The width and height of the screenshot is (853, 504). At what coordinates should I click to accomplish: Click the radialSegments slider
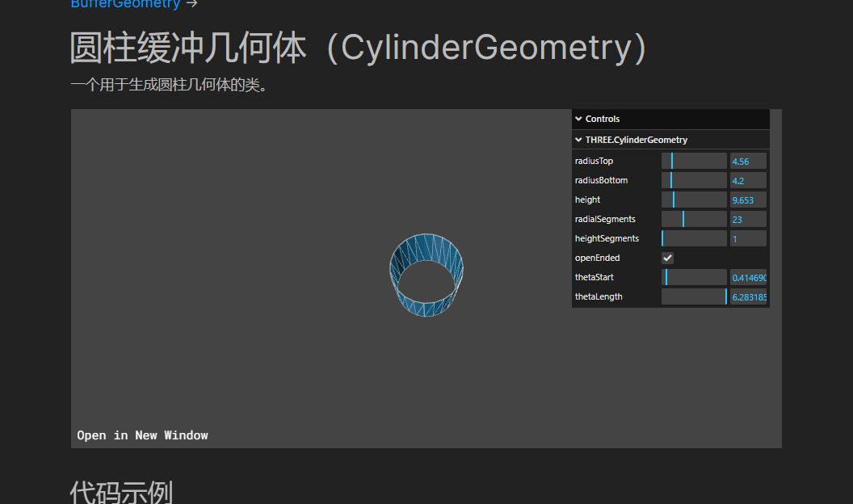694,219
